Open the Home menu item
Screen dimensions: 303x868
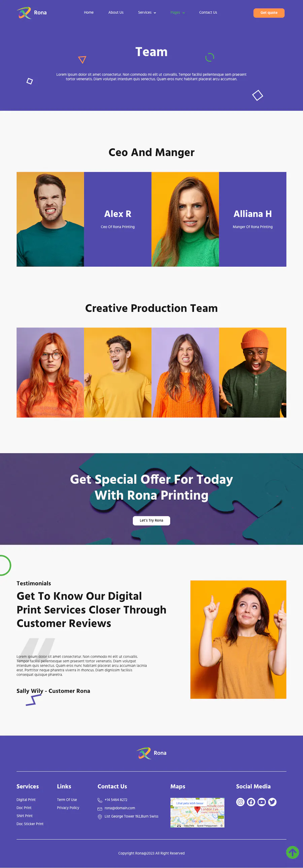89,12
